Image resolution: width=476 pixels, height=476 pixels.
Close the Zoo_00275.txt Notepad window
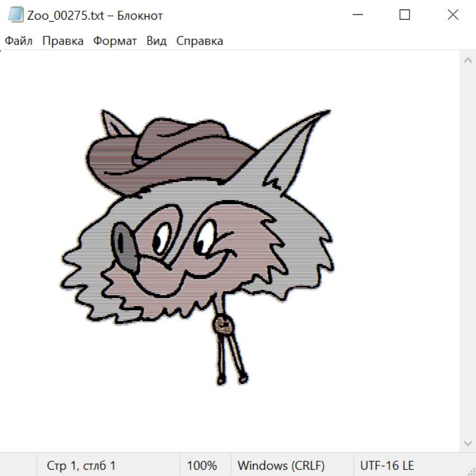453,15
